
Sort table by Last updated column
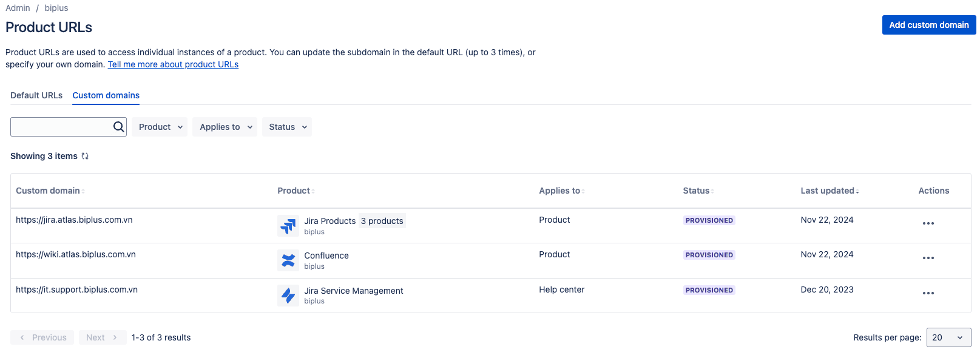point(830,191)
